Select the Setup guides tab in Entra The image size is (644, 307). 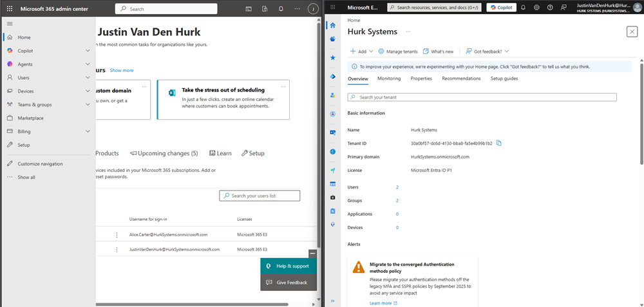[x=504, y=79]
